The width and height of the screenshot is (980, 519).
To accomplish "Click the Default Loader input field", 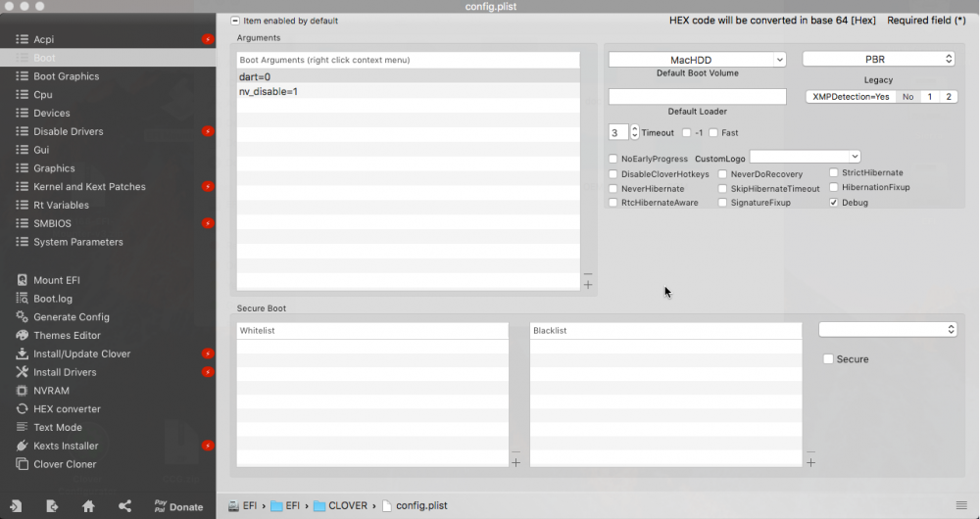I will 698,96.
